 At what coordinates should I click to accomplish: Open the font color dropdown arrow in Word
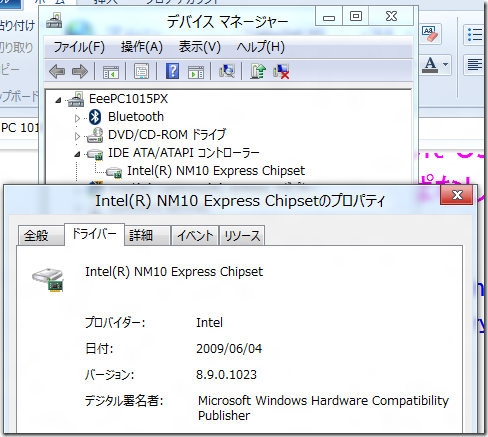coord(445,64)
